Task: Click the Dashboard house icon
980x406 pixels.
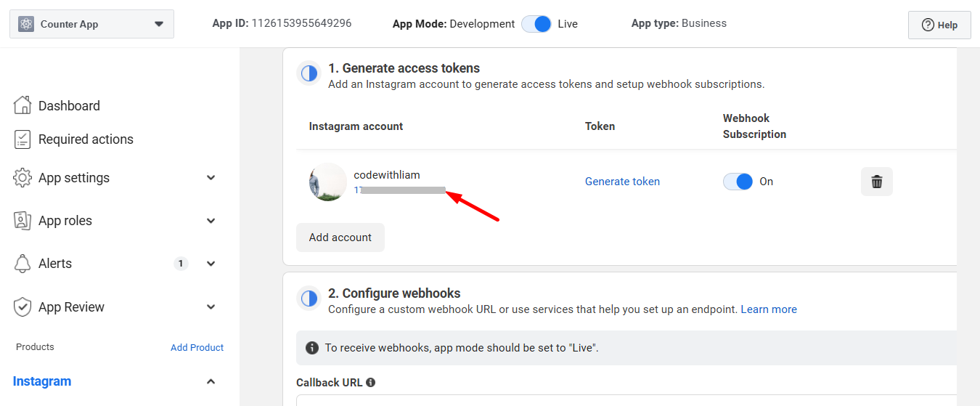Action: [23, 105]
